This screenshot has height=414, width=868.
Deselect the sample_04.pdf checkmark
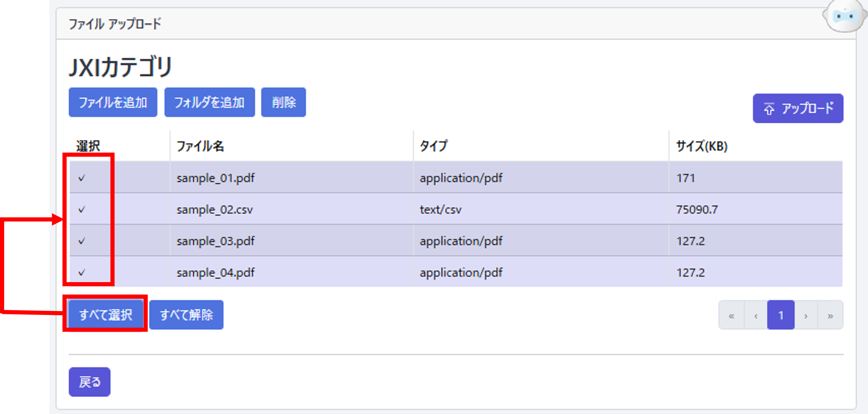[x=82, y=272]
